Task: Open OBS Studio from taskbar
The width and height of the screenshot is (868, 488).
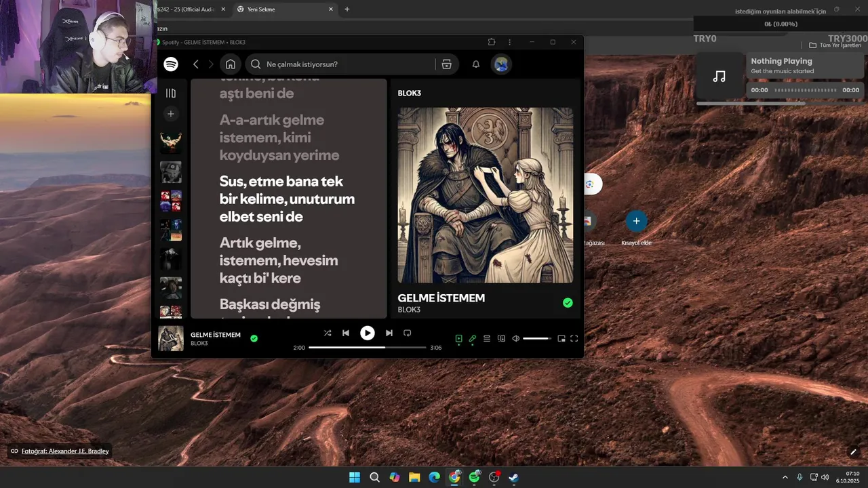Action: (494, 477)
